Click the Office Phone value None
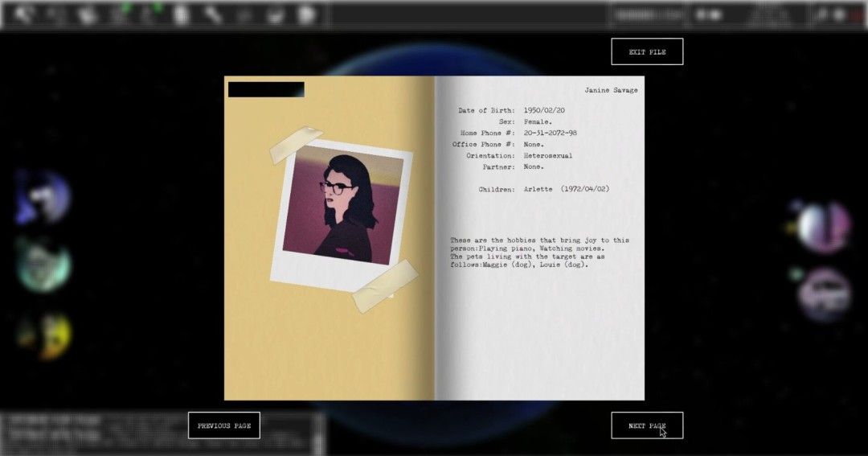This screenshot has height=456, width=868. pos(534,144)
